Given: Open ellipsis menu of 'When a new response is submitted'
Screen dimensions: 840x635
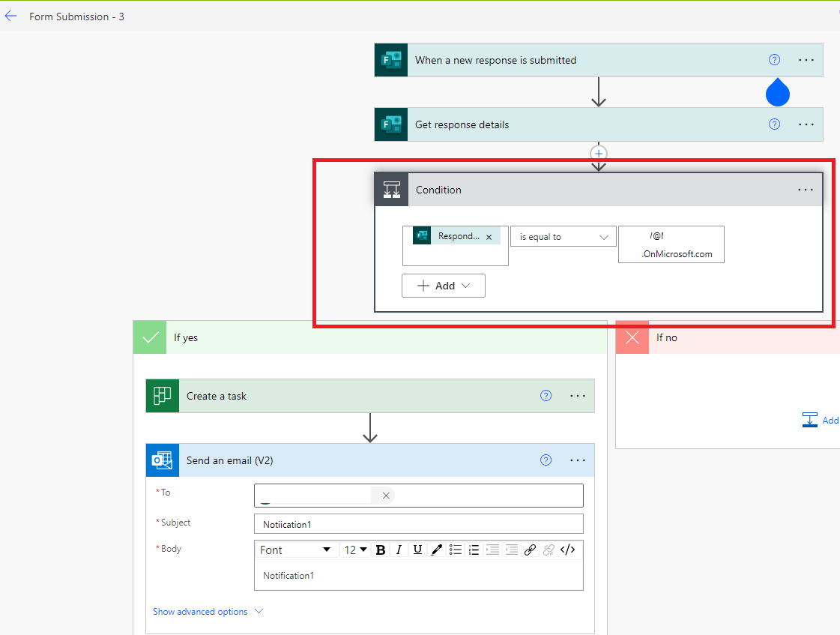Looking at the screenshot, I should tap(806, 60).
